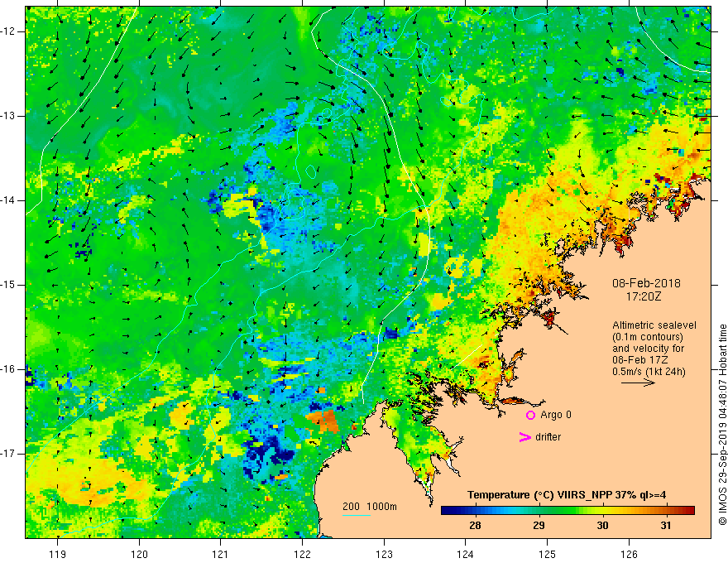The width and height of the screenshot is (728, 563).
Task: Click the '08-Feb 17Z' text line
Action: [642, 360]
